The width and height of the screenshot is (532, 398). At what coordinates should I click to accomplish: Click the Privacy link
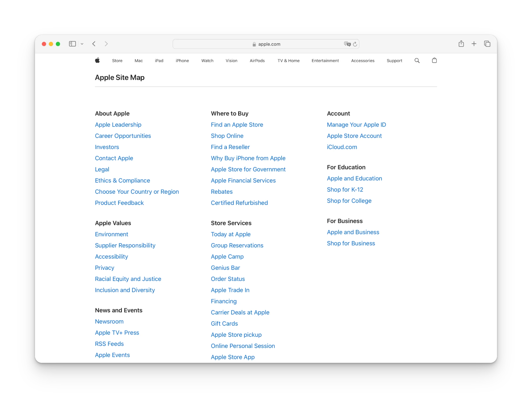[x=105, y=268]
